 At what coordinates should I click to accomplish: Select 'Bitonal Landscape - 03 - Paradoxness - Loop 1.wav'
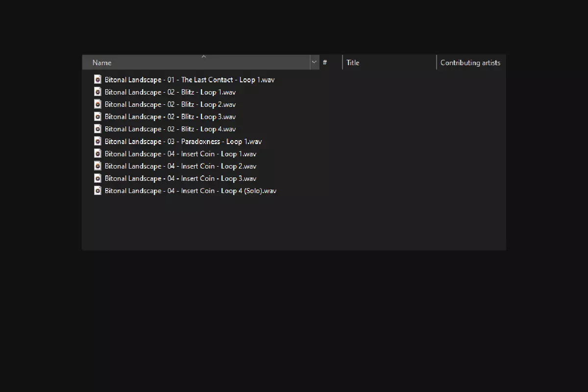[x=183, y=141]
